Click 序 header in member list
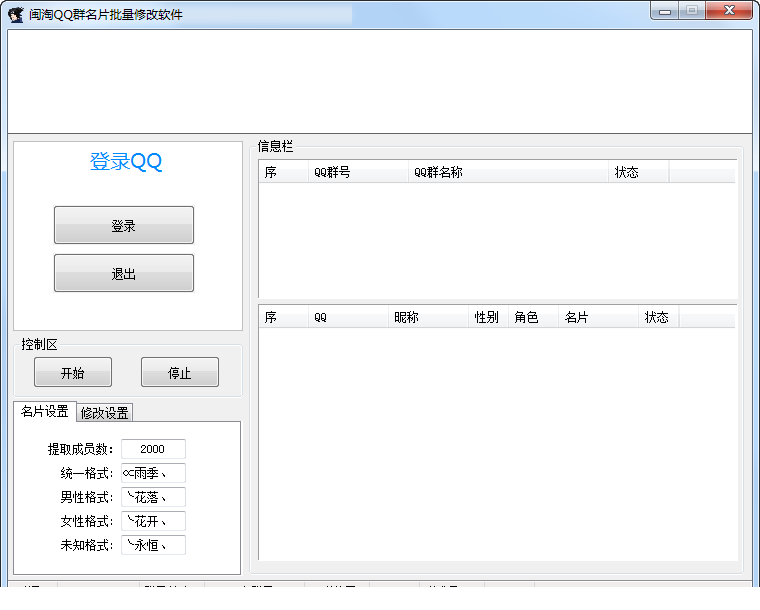 (284, 317)
